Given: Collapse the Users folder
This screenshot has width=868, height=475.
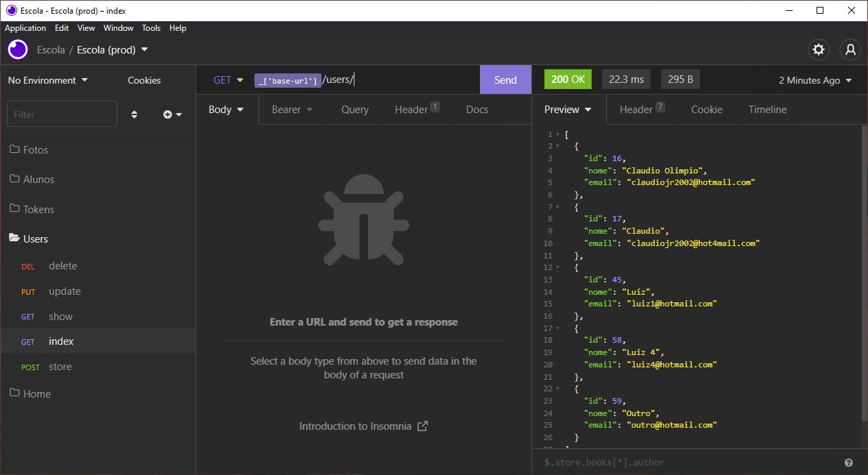Looking at the screenshot, I should [x=97, y=239].
